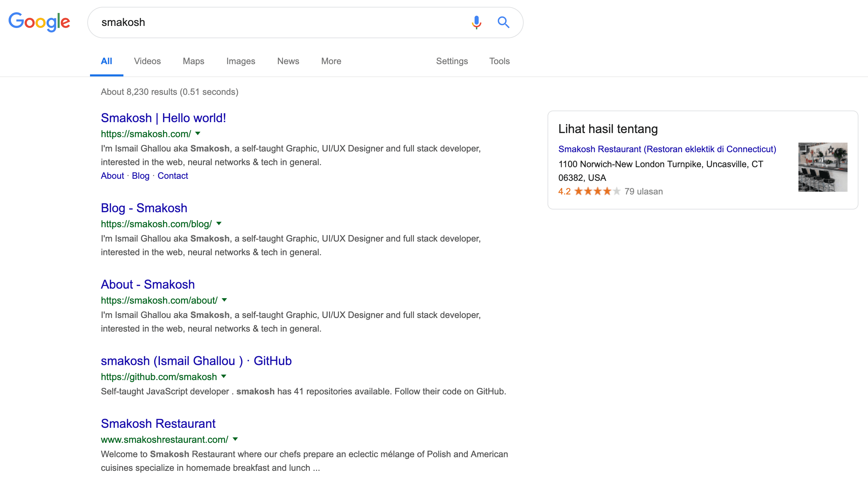Click the Settings link
This screenshot has height=479, width=868.
coord(451,61)
